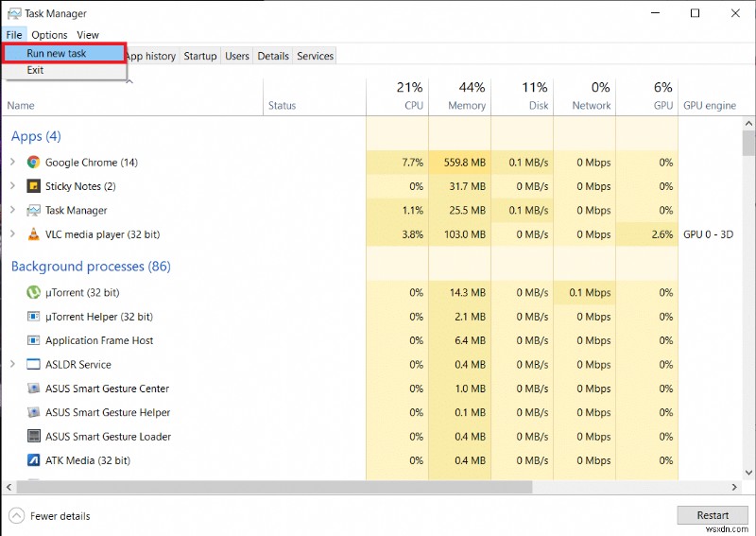Click the 103.0 MB VLC memory cell
The image size is (756, 536).
[x=459, y=234]
